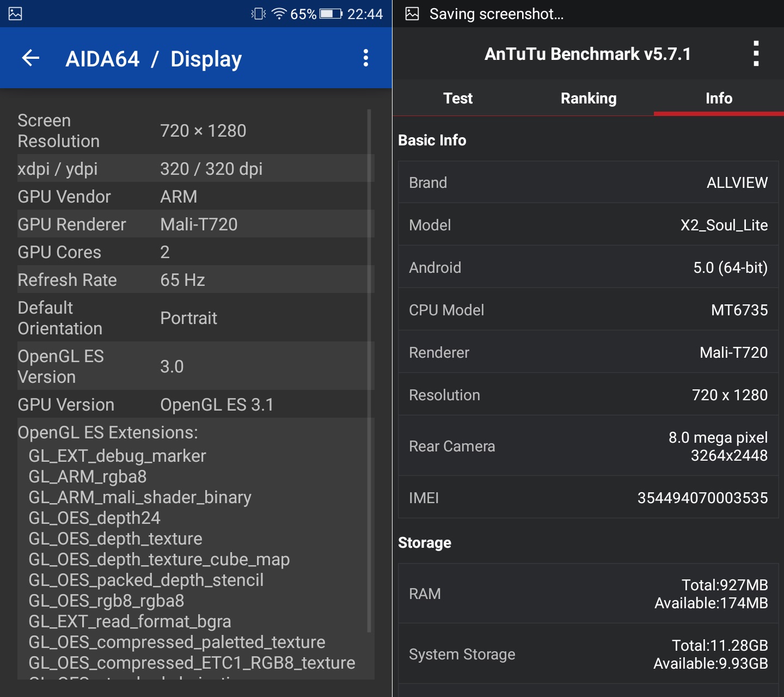Tap the Brand ALLVIEW row
The width and height of the screenshot is (784, 697).
[x=588, y=182]
